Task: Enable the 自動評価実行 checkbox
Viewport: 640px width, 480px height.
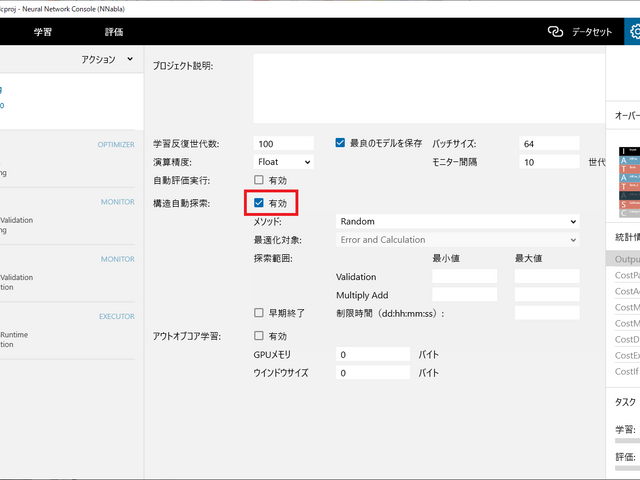Action: [x=259, y=180]
